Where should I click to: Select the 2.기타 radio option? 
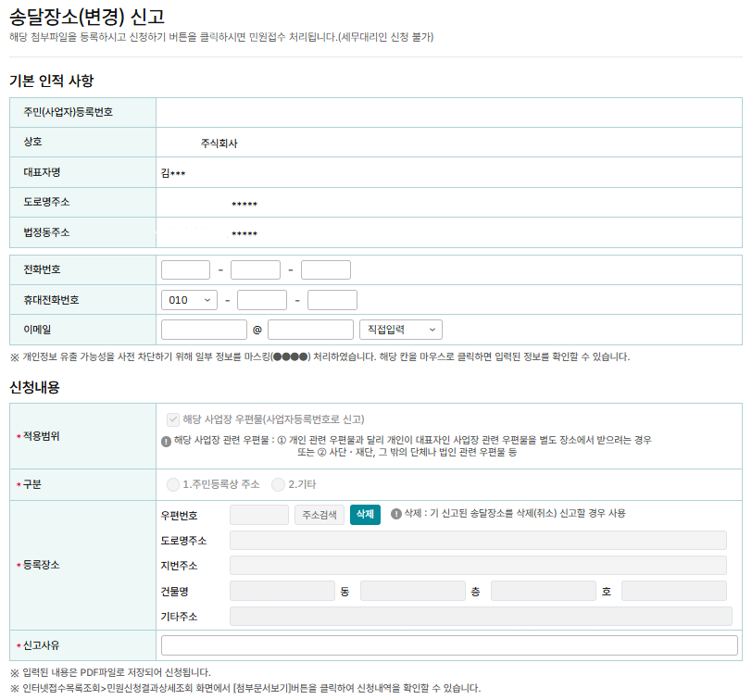coord(277,484)
